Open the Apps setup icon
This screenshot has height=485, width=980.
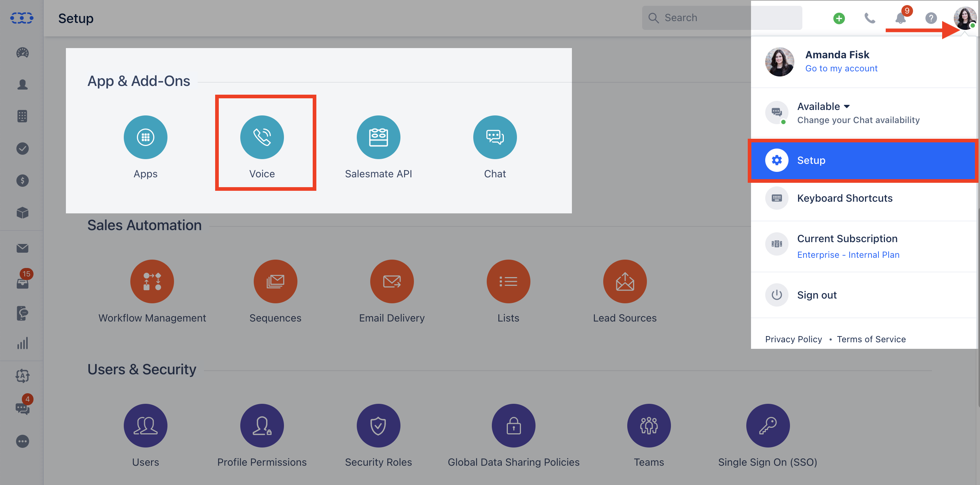[x=145, y=137]
